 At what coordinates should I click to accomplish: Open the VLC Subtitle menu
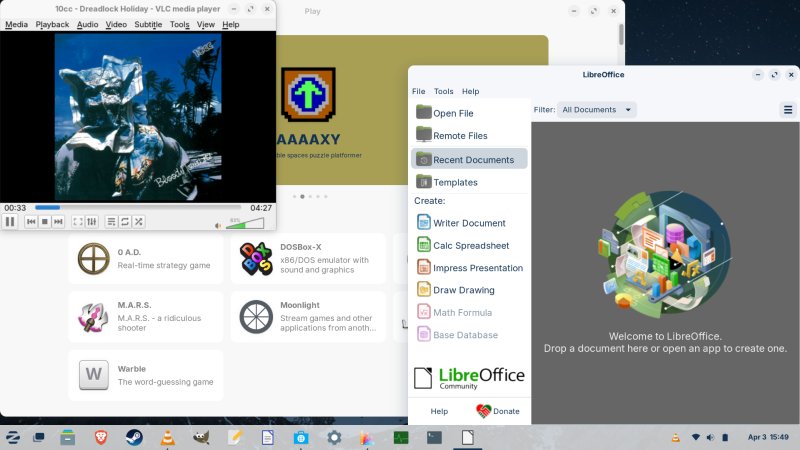point(148,24)
